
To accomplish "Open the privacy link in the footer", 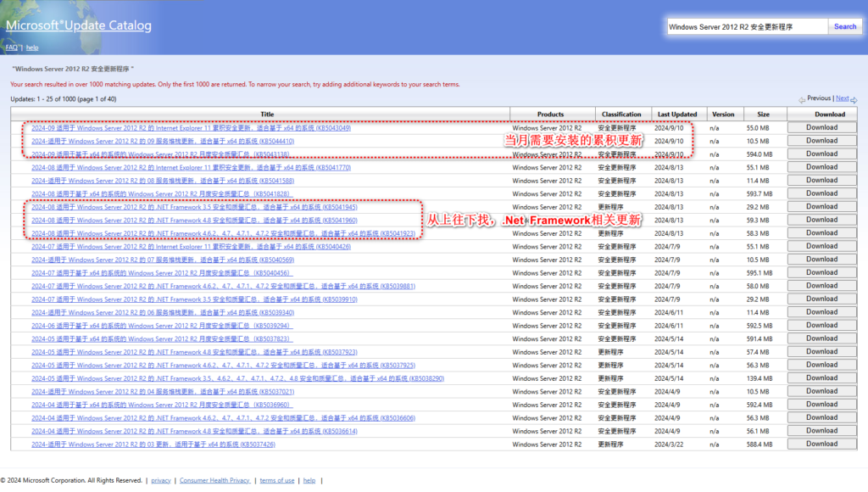I will tap(160, 479).
